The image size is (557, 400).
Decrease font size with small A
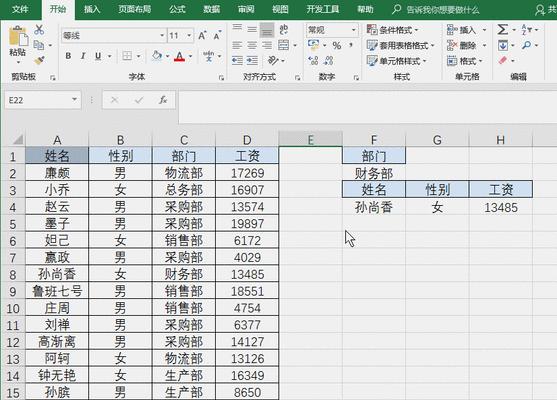(217, 36)
